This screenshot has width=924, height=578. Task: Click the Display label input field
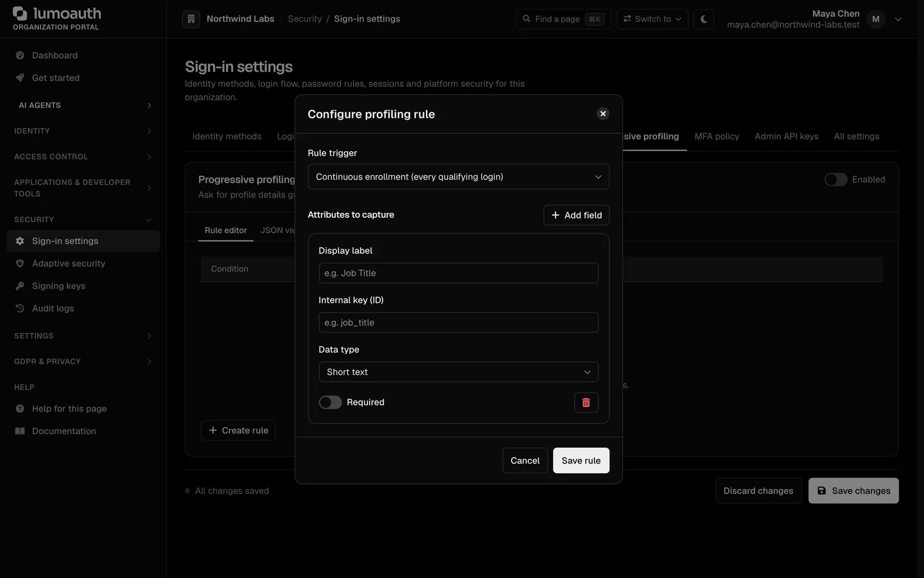click(x=459, y=273)
